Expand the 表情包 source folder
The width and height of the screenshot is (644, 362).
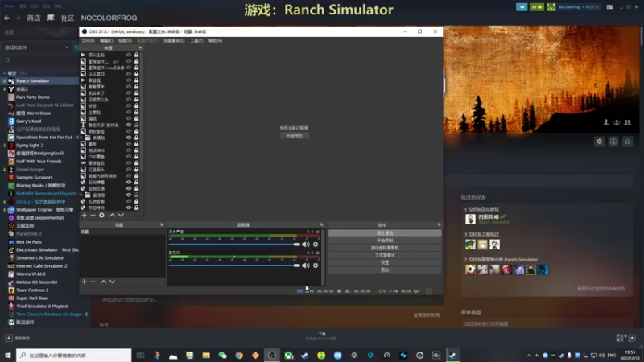click(81, 138)
